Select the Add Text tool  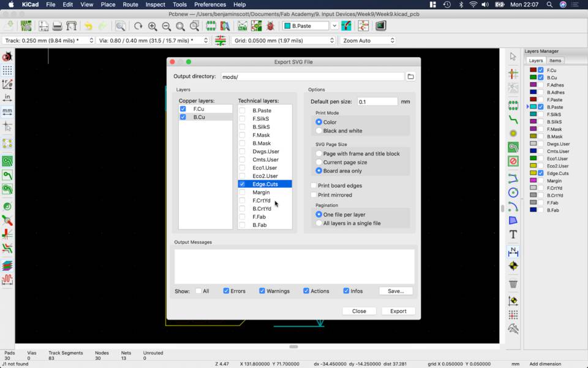(x=513, y=235)
